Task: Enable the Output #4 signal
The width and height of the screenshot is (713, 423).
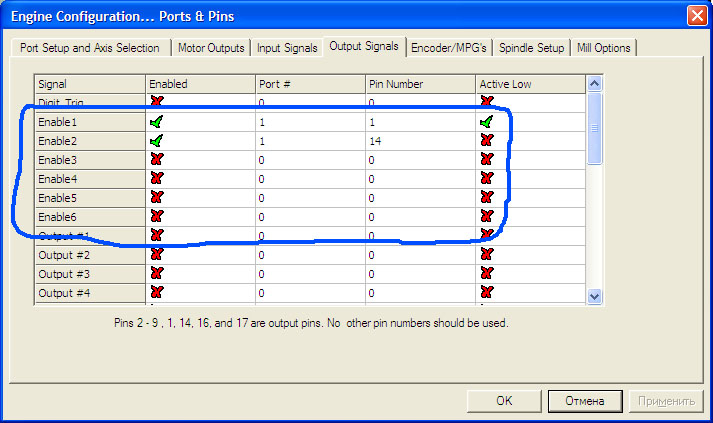Action: (x=157, y=293)
